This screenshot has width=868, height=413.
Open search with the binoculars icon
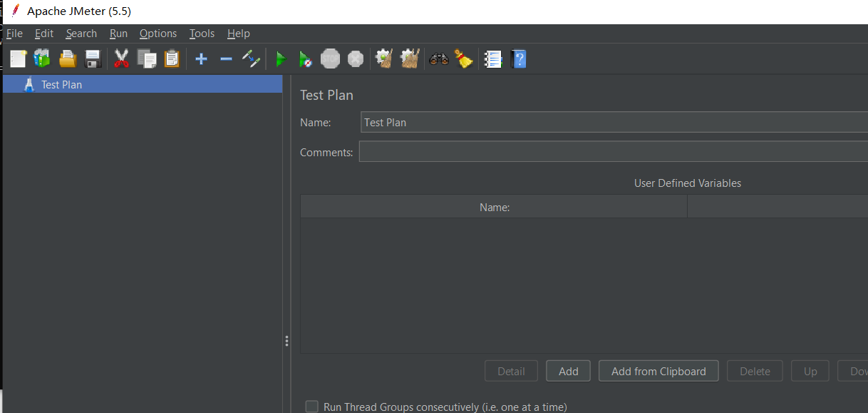point(439,59)
